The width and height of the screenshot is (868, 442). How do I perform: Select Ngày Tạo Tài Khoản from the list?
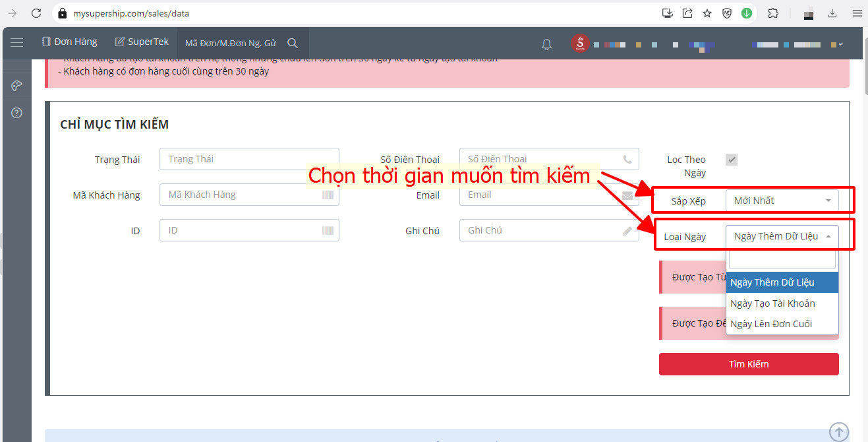coord(772,303)
